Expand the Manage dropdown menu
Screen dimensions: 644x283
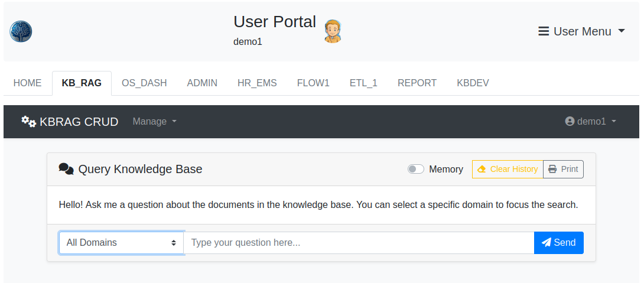pos(155,121)
